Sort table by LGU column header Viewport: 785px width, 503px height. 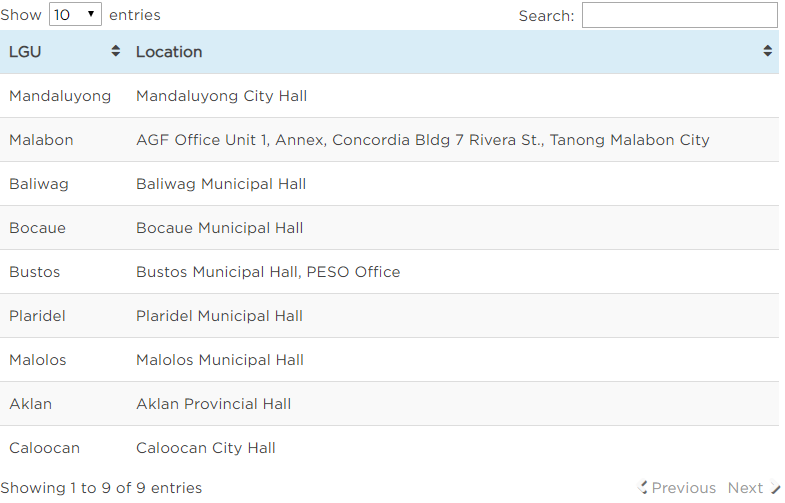point(26,52)
